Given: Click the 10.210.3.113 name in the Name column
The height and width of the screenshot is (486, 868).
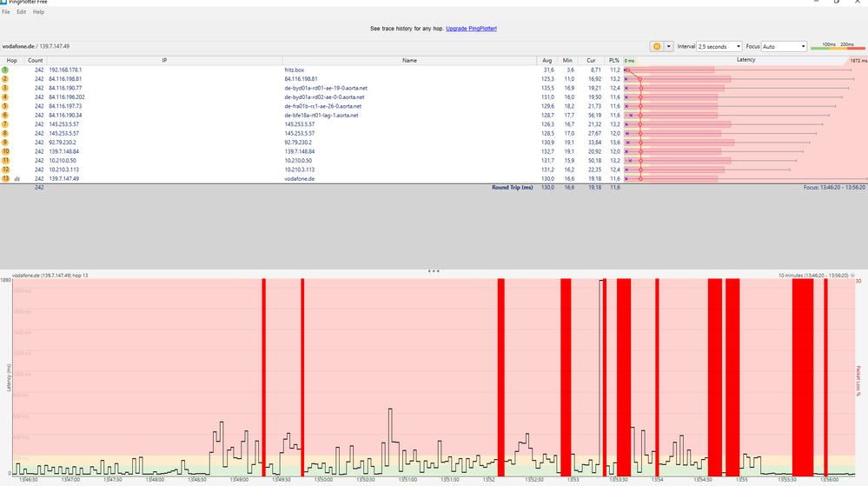Looking at the screenshot, I should [300, 170].
